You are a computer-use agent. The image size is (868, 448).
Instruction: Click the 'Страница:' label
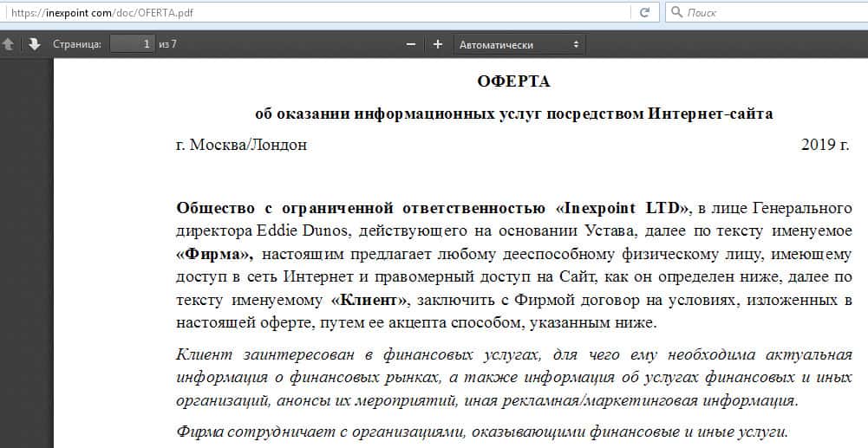click(77, 44)
